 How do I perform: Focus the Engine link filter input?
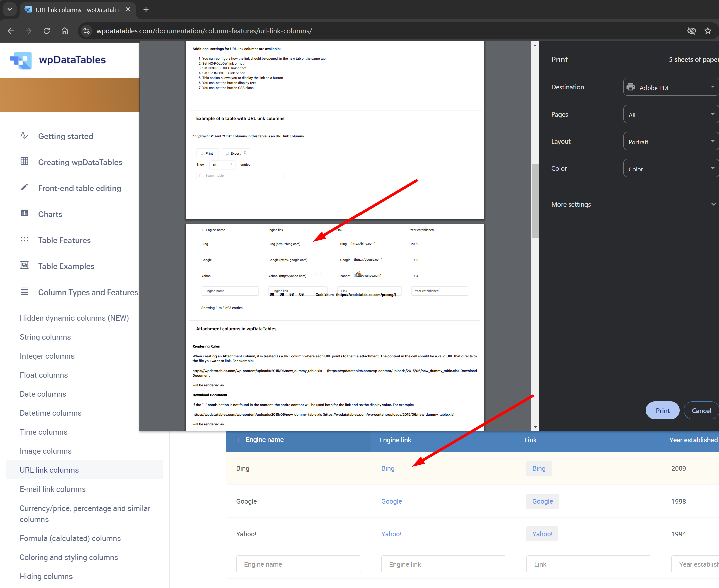(x=444, y=564)
